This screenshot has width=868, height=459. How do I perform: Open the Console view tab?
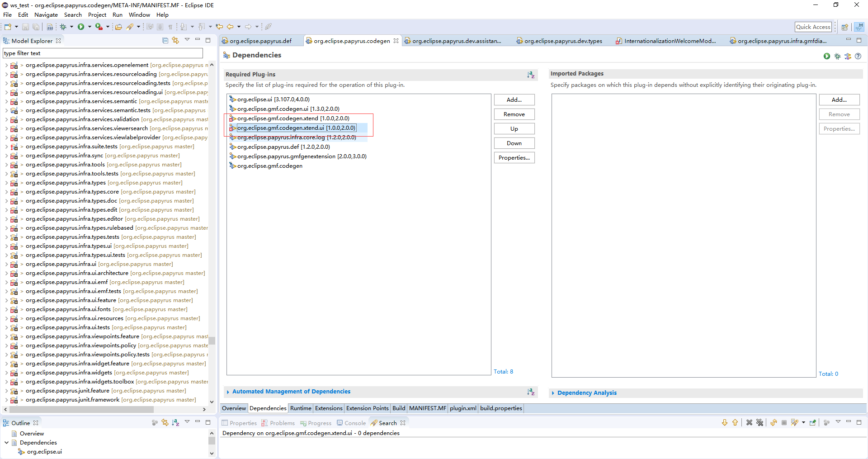[351, 423]
